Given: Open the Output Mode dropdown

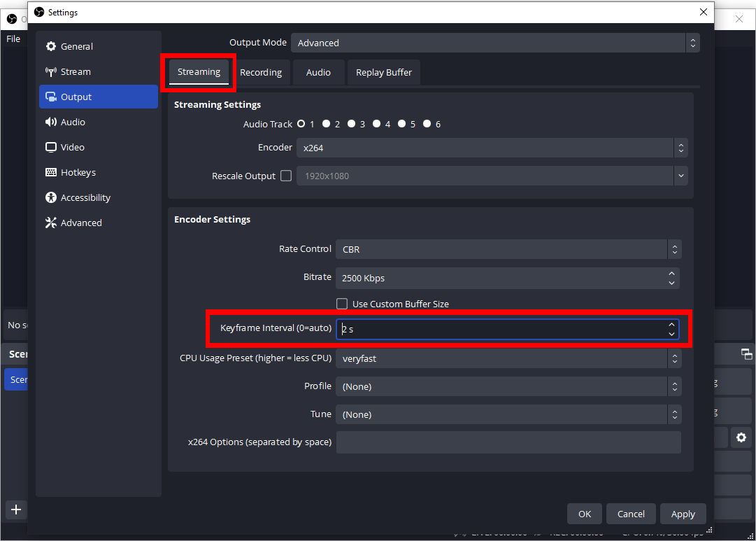Looking at the screenshot, I should tap(495, 43).
